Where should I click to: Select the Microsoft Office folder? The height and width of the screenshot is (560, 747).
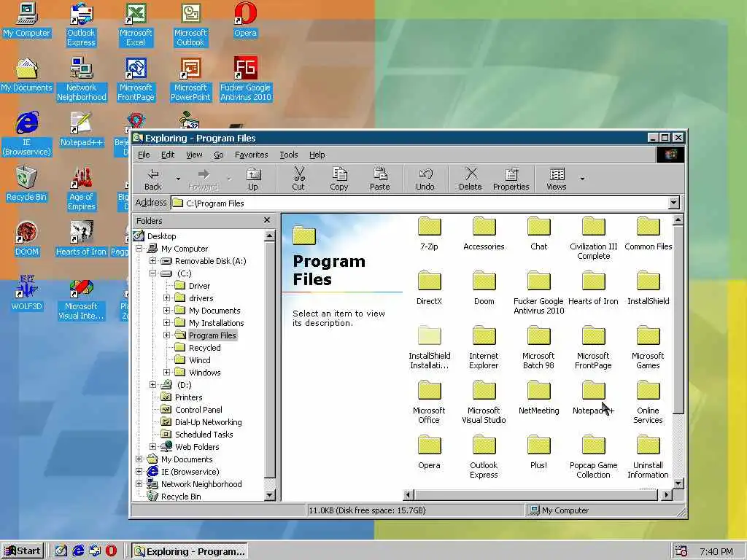(x=429, y=402)
